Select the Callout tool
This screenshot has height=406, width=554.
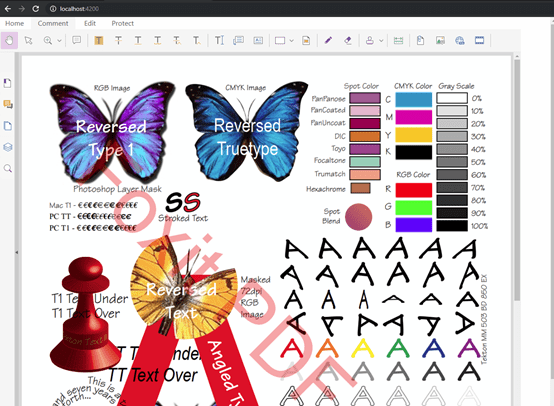click(x=238, y=41)
